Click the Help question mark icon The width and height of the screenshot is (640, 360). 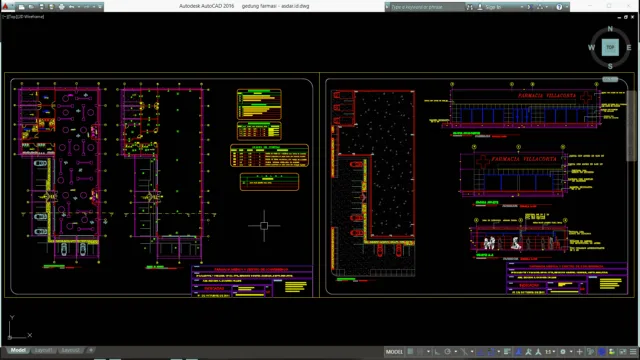pyautogui.click(x=559, y=7)
